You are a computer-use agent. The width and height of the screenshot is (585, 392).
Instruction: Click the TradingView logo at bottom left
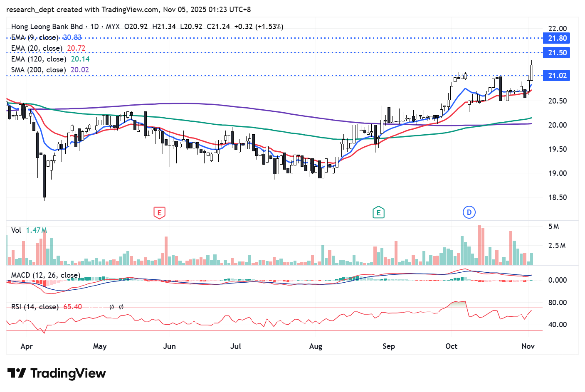(57, 373)
